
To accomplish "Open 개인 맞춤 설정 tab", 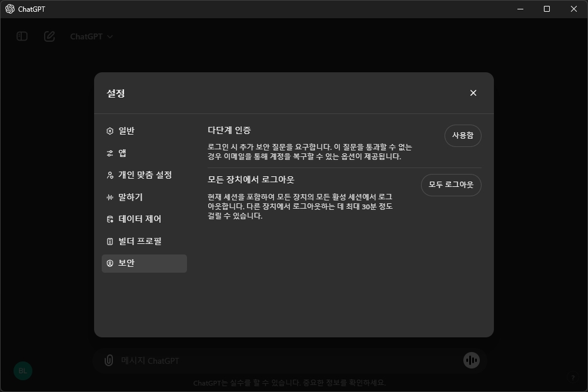I will [x=145, y=175].
